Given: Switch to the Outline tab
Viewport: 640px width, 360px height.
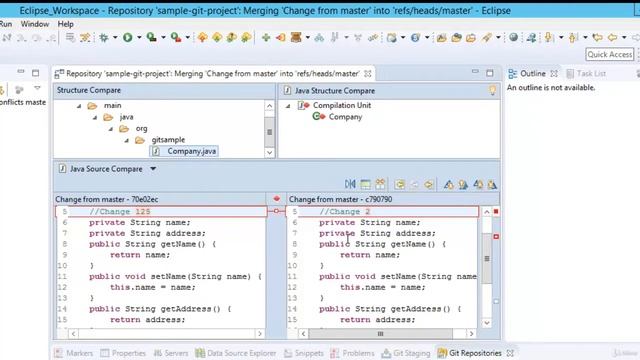Looking at the screenshot, I should point(533,73).
